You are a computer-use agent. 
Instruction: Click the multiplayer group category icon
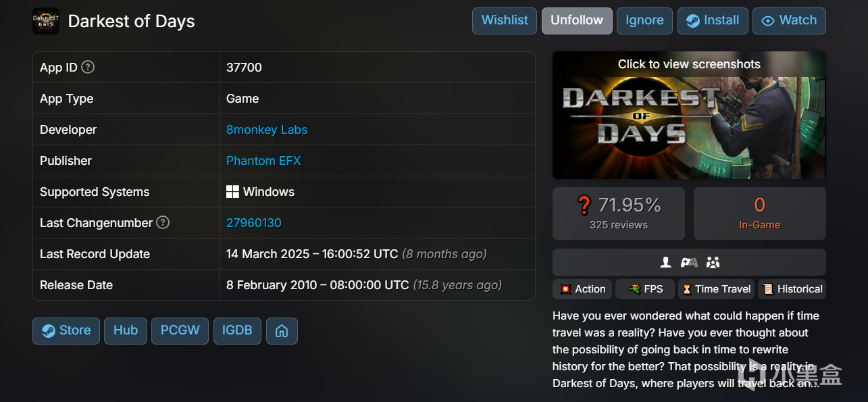coord(713,262)
